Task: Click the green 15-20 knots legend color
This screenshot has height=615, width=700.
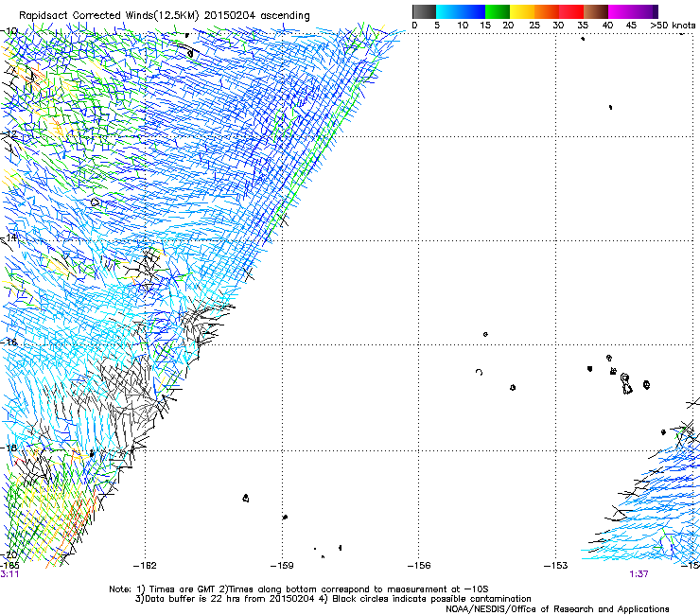Action: click(498, 11)
